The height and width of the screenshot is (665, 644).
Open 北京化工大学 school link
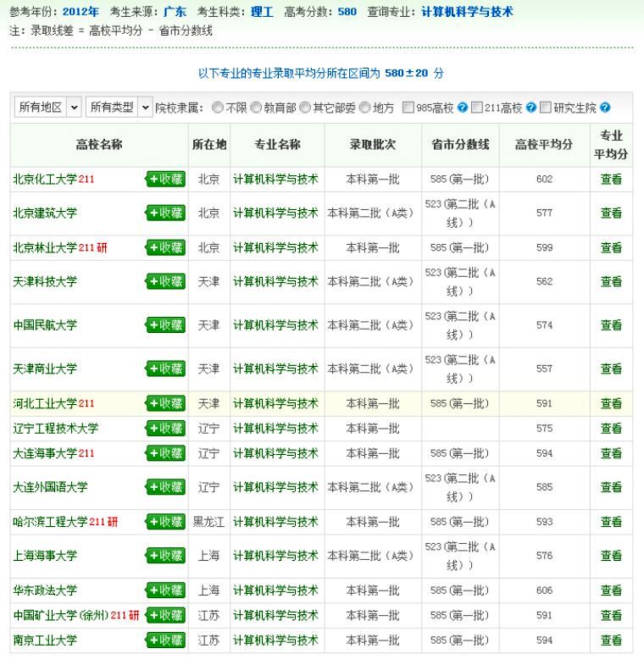pyautogui.click(x=45, y=179)
